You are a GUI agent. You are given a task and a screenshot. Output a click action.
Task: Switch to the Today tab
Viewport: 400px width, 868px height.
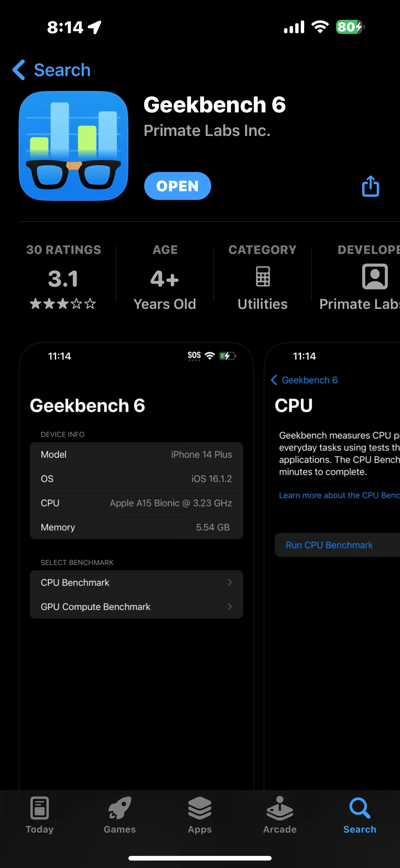pyautogui.click(x=40, y=814)
